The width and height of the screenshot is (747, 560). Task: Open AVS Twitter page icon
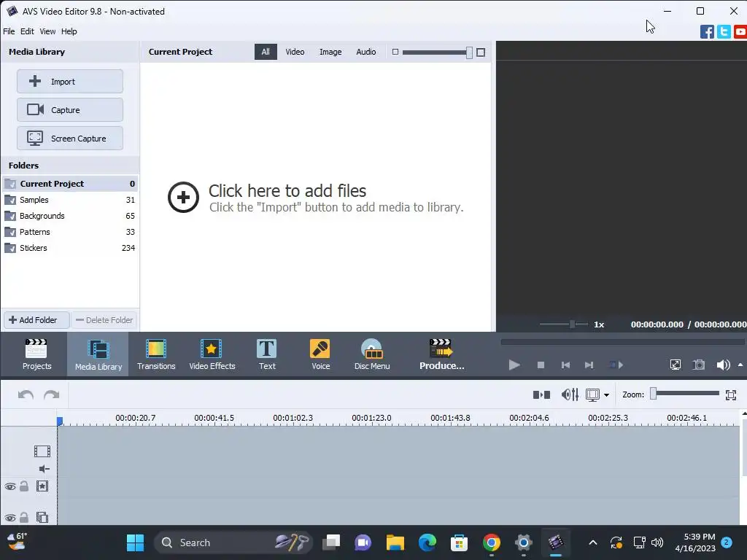(724, 32)
